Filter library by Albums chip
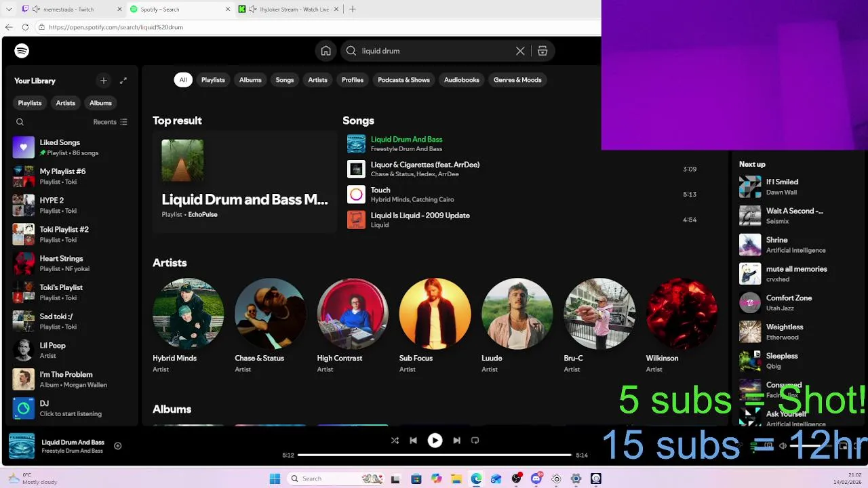This screenshot has height=488, width=868. [x=100, y=103]
